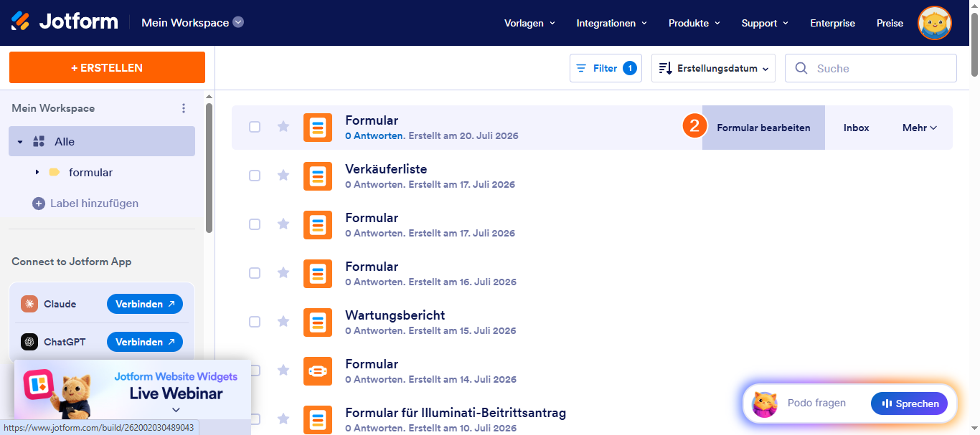This screenshot has height=435, width=980.
Task: Click Formular bearbeiten
Action: [x=763, y=128]
